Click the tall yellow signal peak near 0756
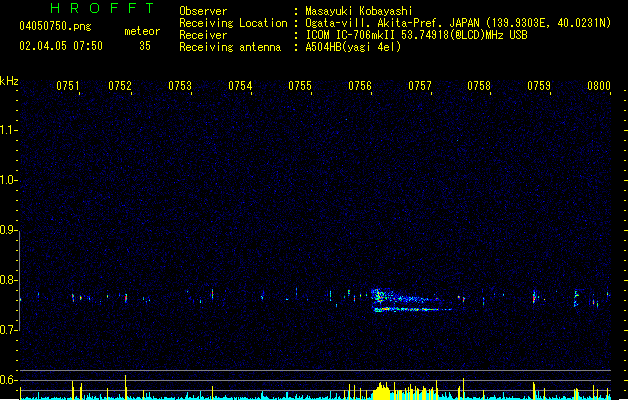 381,391
